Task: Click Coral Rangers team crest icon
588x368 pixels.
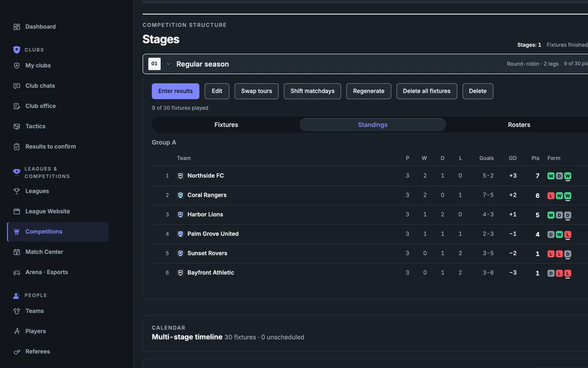Action: [180, 195]
